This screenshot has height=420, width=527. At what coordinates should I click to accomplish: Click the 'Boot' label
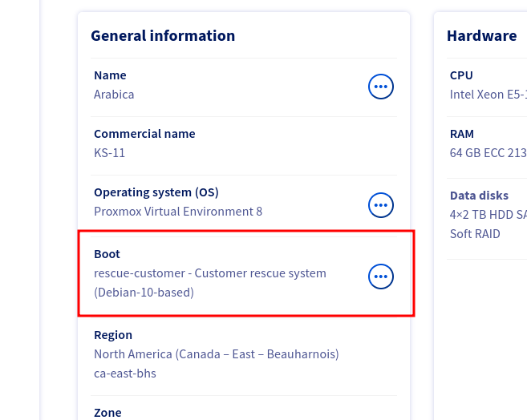click(x=107, y=254)
